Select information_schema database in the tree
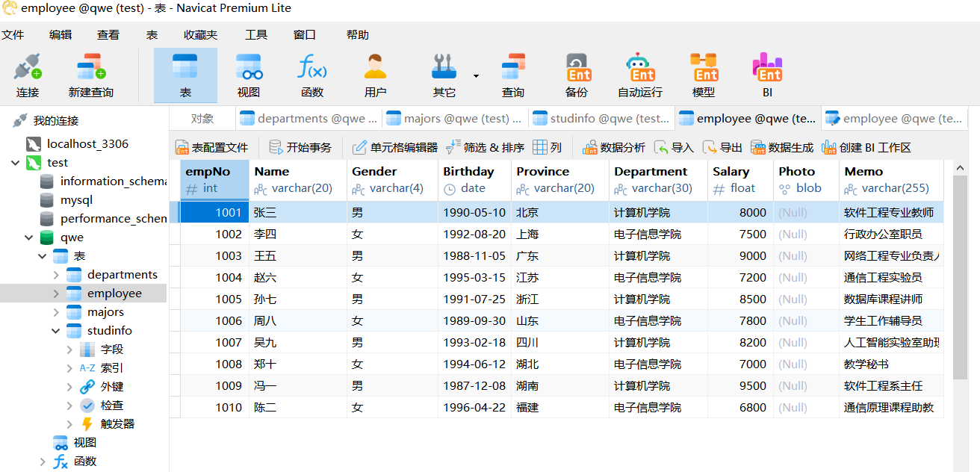The width and height of the screenshot is (980, 472). click(x=113, y=181)
